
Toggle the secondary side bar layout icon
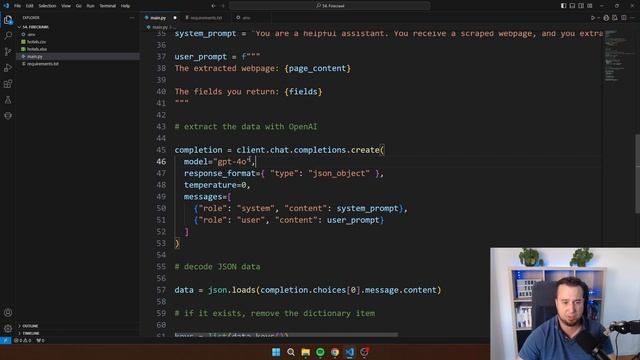pos(581,6)
